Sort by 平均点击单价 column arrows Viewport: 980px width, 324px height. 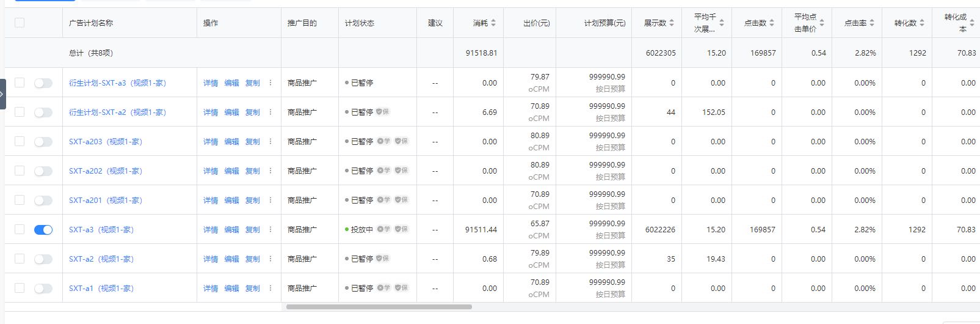point(822,23)
